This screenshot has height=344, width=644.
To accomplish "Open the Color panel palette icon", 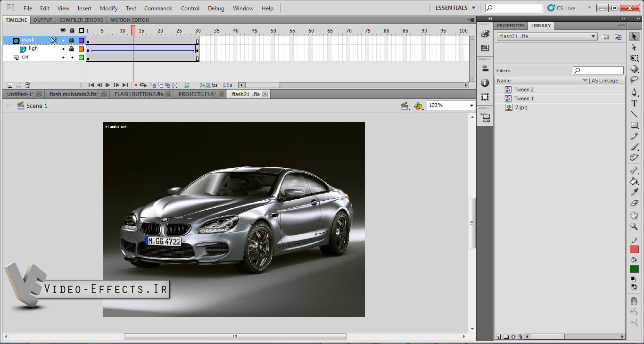I will [x=485, y=34].
